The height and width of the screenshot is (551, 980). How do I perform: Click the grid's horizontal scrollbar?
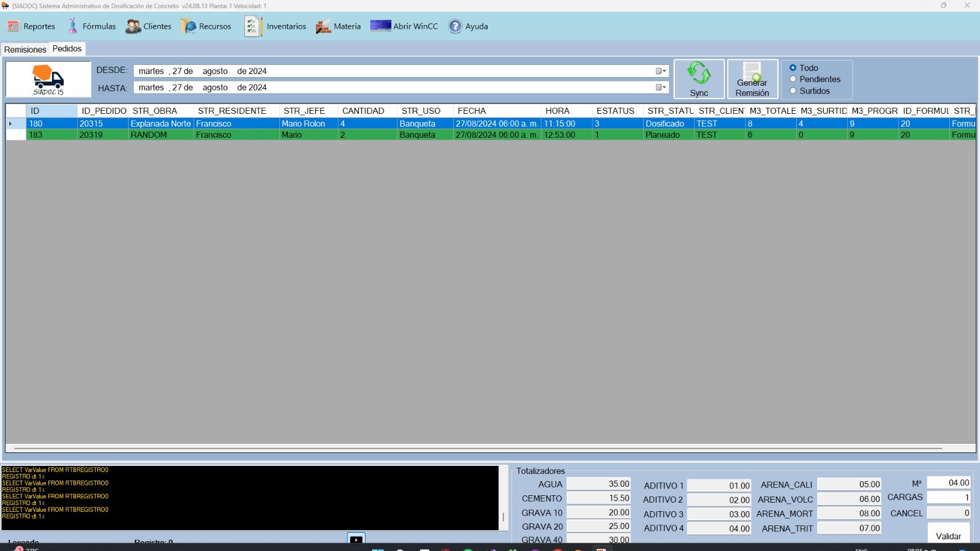pos(478,449)
